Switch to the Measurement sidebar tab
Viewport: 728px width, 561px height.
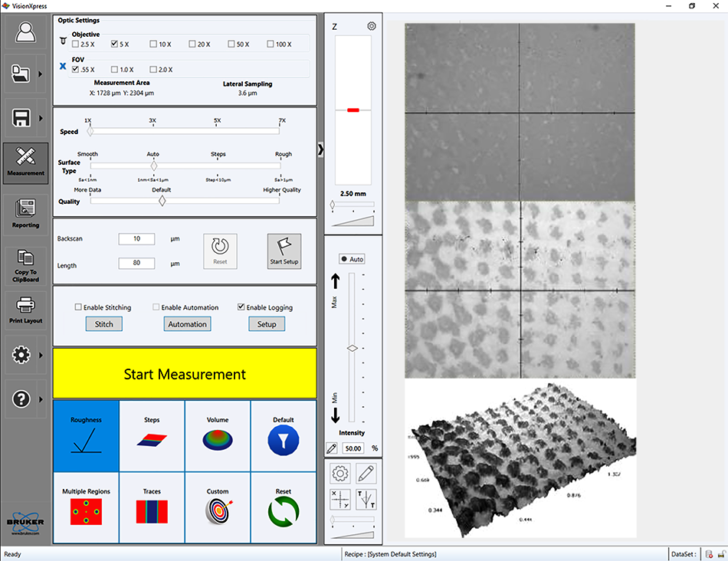(x=25, y=162)
